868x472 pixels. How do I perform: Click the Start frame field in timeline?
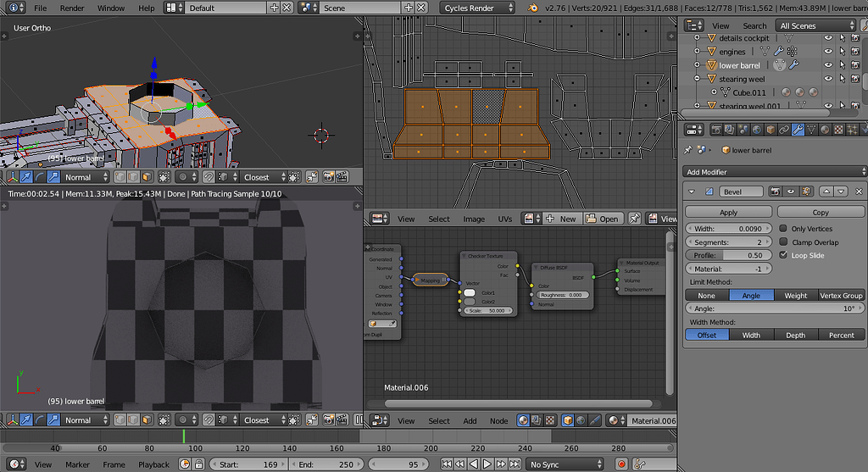pyautogui.click(x=248, y=464)
